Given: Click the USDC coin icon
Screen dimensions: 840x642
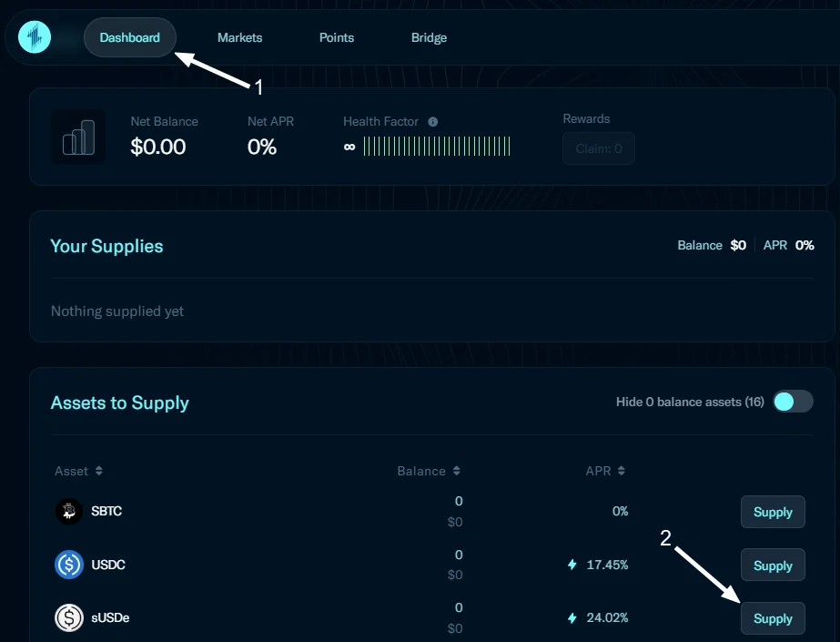Looking at the screenshot, I should click(x=69, y=565).
